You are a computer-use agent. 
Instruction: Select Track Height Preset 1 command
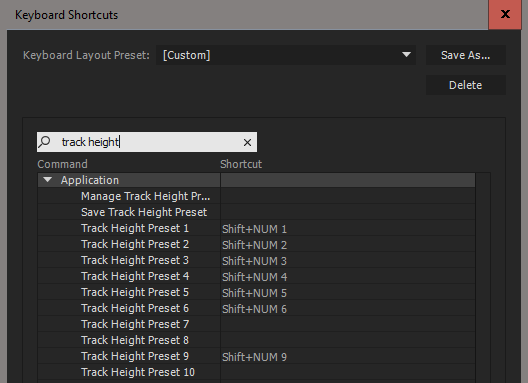pyautogui.click(x=135, y=228)
